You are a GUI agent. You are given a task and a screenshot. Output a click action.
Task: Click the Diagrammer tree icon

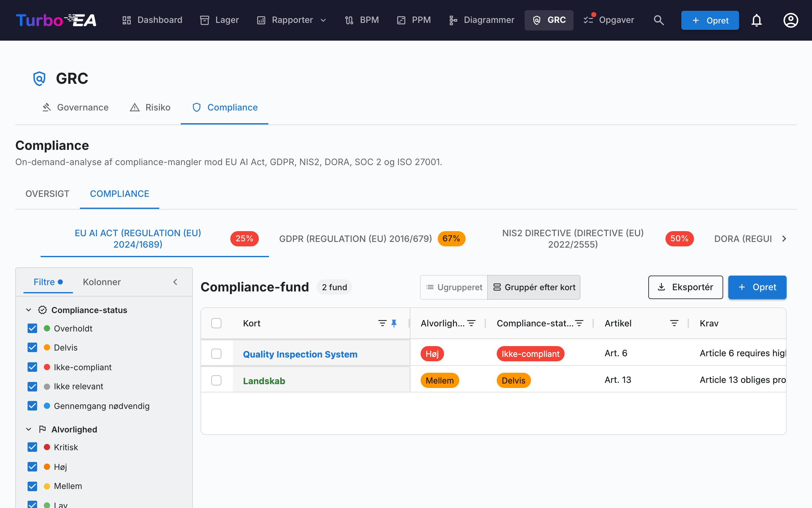(x=453, y=20)
